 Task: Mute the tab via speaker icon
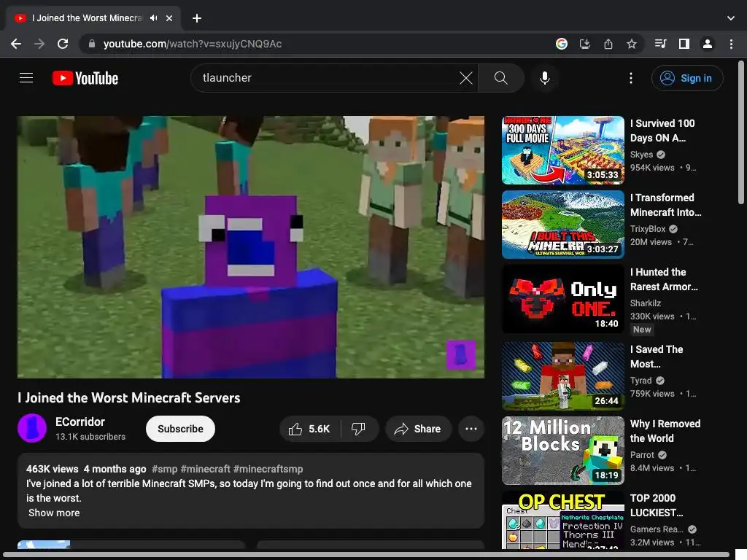point(153,18)
